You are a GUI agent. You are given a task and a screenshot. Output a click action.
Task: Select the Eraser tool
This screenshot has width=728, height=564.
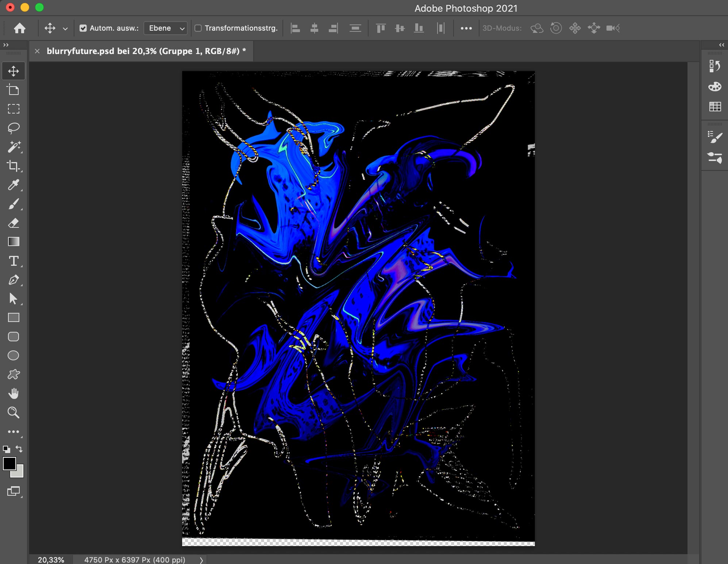pyautogui.click(x=14, y=223)
